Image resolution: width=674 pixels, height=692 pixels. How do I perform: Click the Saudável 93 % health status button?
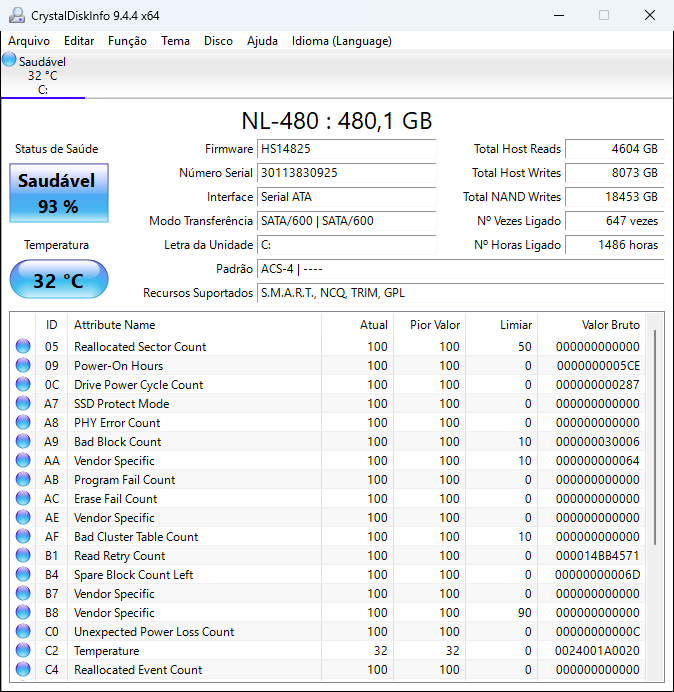[59, 193]
